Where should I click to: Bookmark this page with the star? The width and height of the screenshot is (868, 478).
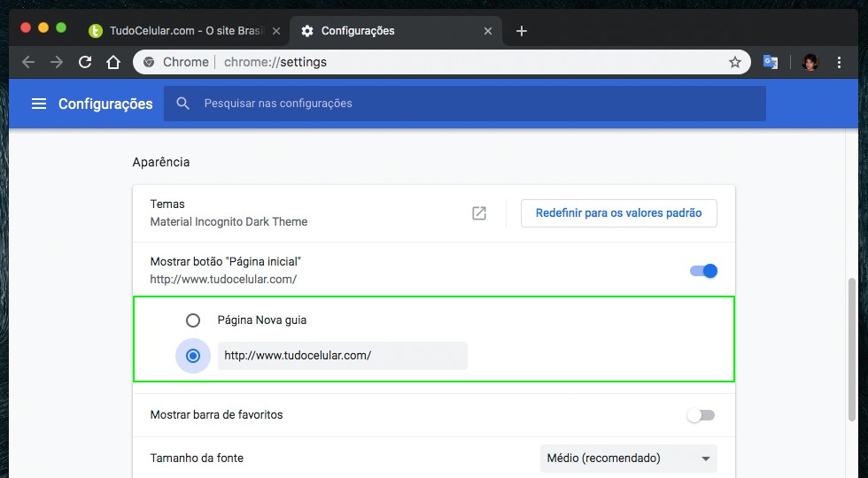(x=734, y=62)
